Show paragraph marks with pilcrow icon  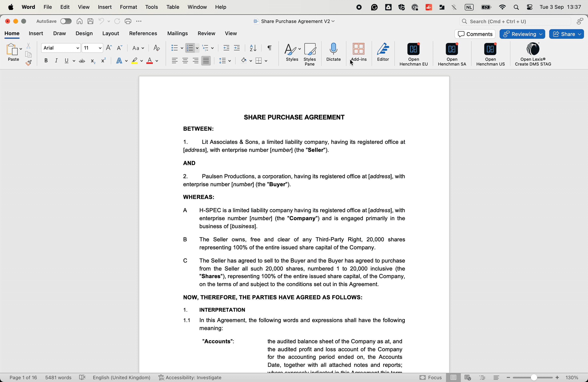(x=270, y=48)
